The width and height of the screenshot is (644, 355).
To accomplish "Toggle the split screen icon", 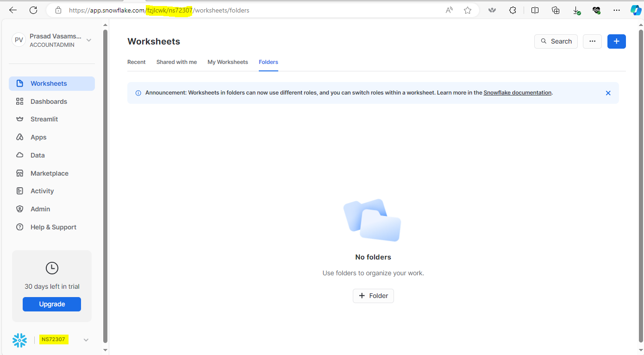I will [535, 10].
